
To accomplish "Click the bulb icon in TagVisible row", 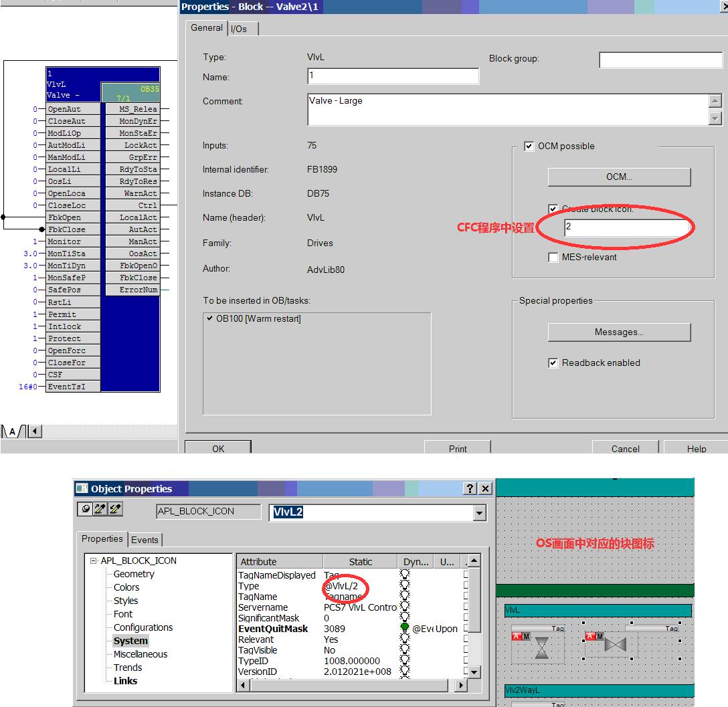I will 405,649.
